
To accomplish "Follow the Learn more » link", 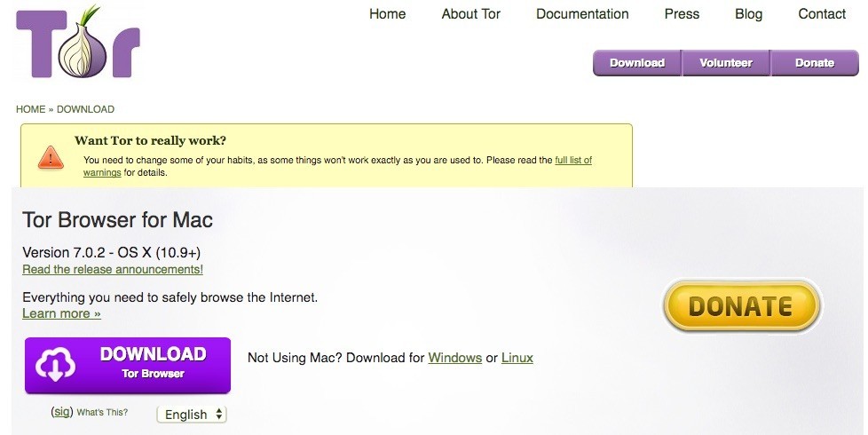I will point(61,313).
